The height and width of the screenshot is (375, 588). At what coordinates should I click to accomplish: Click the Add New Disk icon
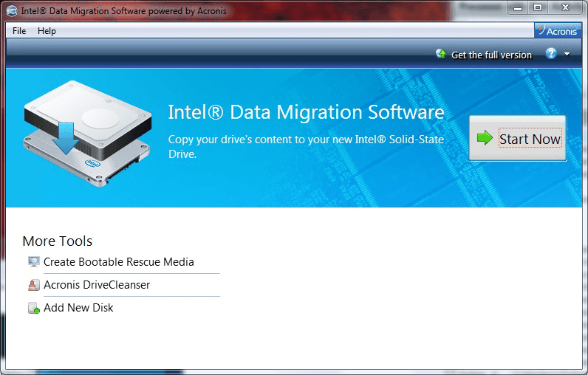[33, 308]
